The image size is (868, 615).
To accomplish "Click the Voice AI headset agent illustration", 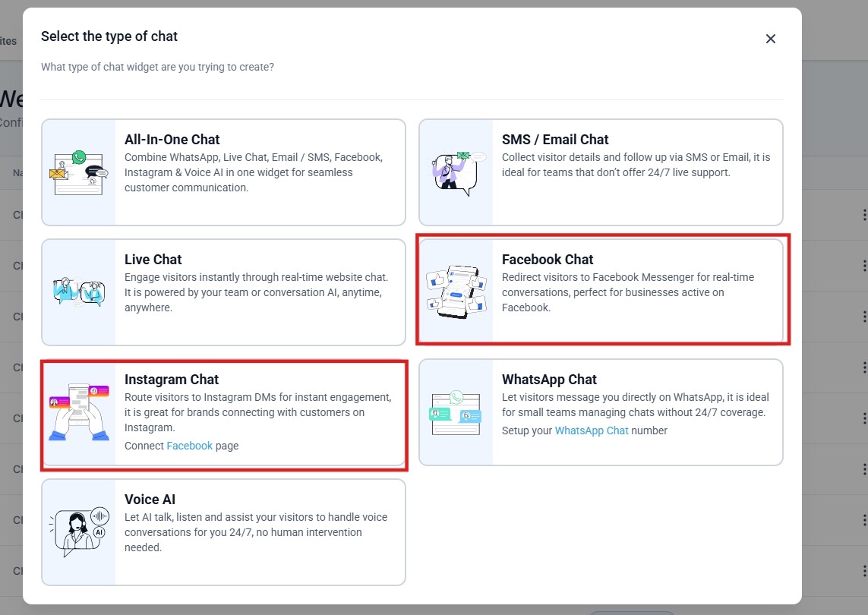I will click(x=79, y=531).
